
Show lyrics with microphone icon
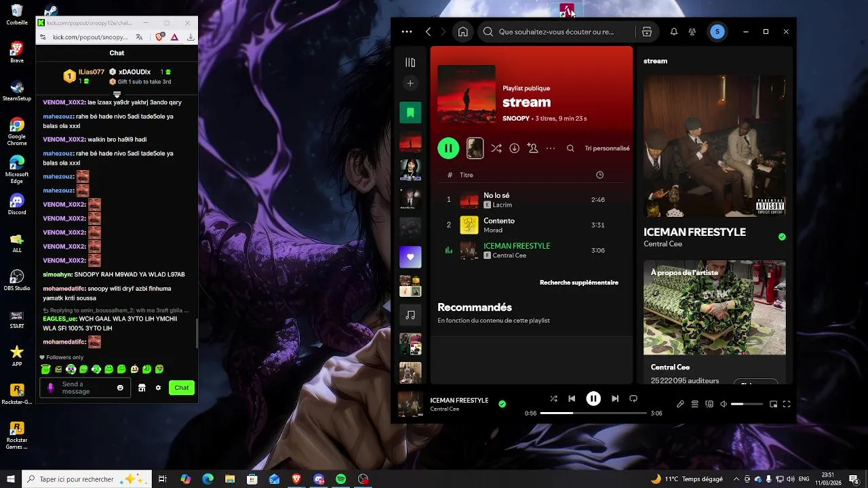[680, 404]
